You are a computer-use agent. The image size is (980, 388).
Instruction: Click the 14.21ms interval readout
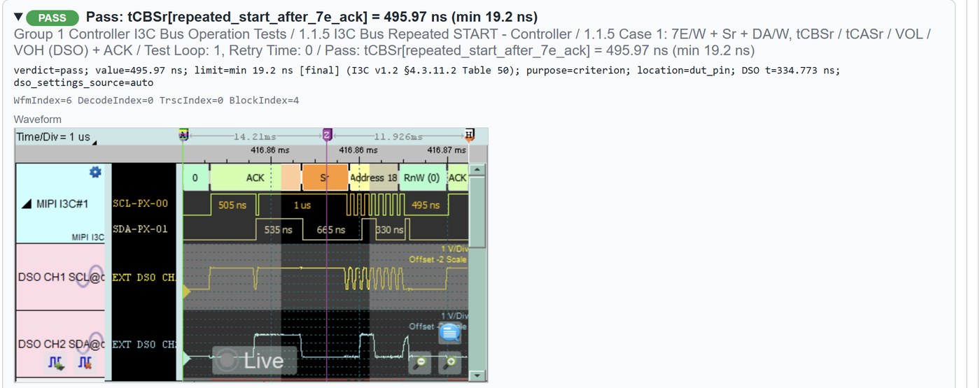click(x=255, y=137)
